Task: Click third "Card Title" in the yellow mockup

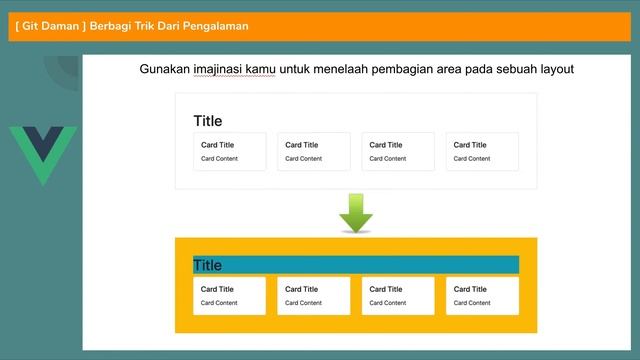Action: [386, 289]
